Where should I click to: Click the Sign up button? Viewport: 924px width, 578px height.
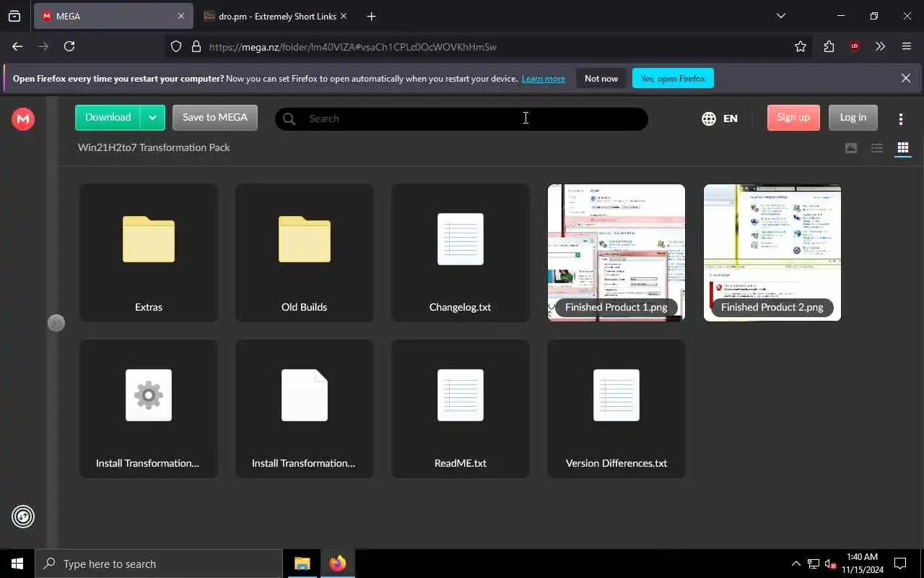coord(793,118)
